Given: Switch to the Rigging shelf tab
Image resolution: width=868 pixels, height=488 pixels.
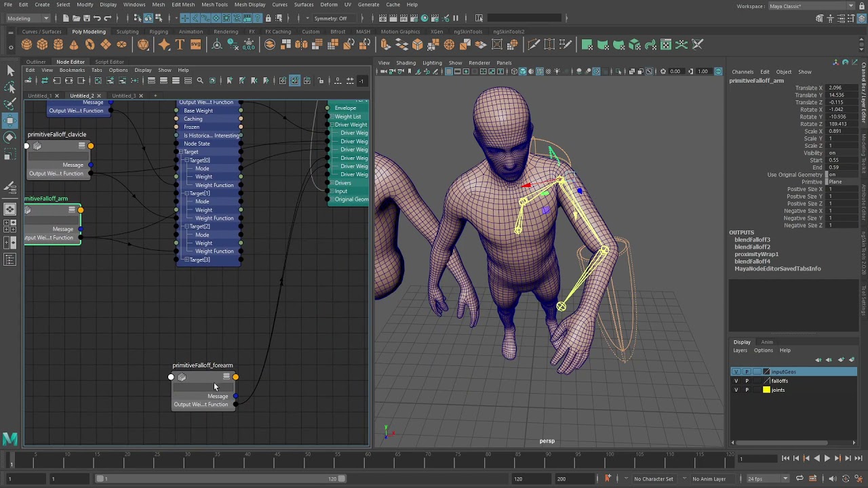Looking at the screenshot, I should pyautogui.click(x=158, y=32).
